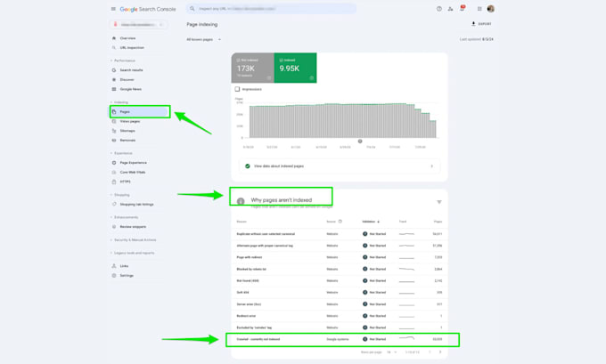Open the filter icon in Why pages aren't indexed

[x=439, y=202]
